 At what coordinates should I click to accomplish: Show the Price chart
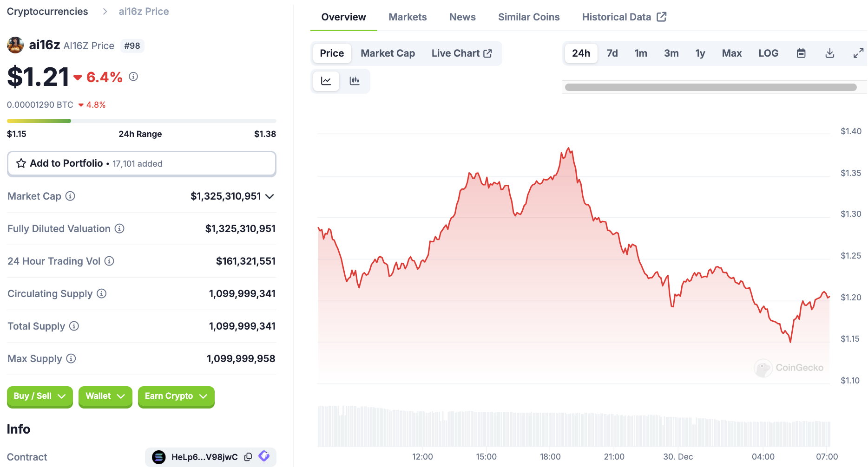tap(332, 53)
